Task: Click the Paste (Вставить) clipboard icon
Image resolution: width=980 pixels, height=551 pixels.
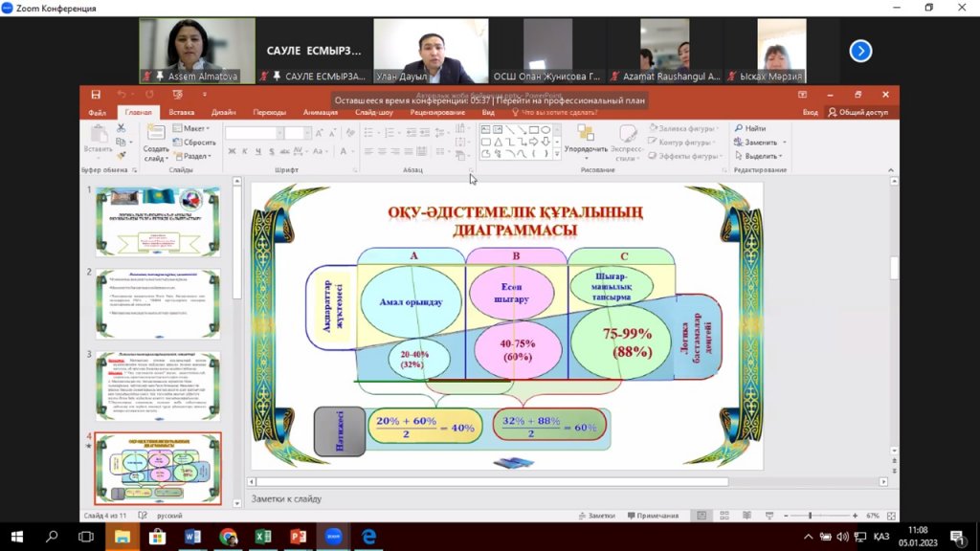Action: (99, 134)
